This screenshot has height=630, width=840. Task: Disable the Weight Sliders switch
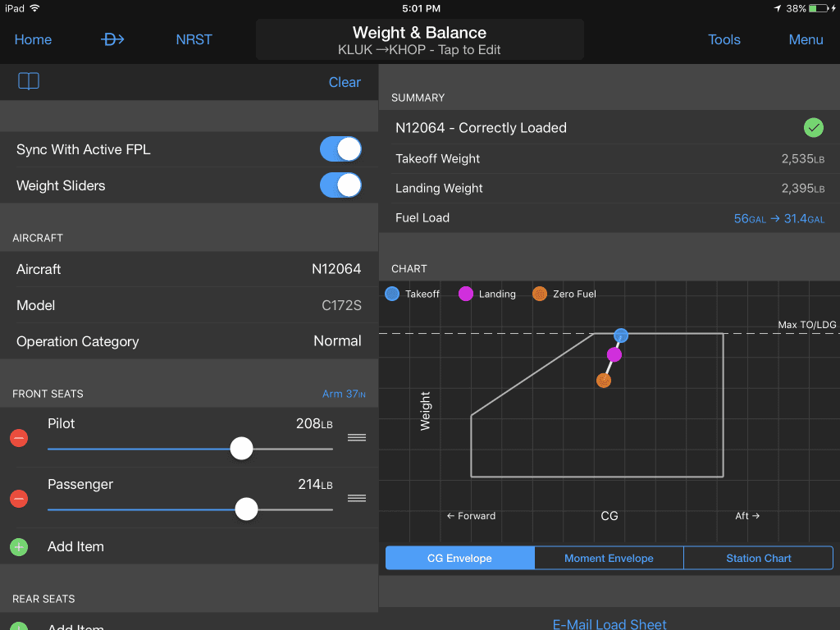(x=340, y=185)
